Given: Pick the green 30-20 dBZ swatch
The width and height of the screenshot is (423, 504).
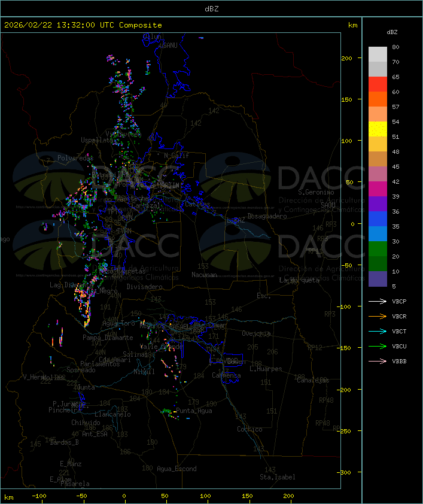Looking at the screenshot, I should pos(378,248).
